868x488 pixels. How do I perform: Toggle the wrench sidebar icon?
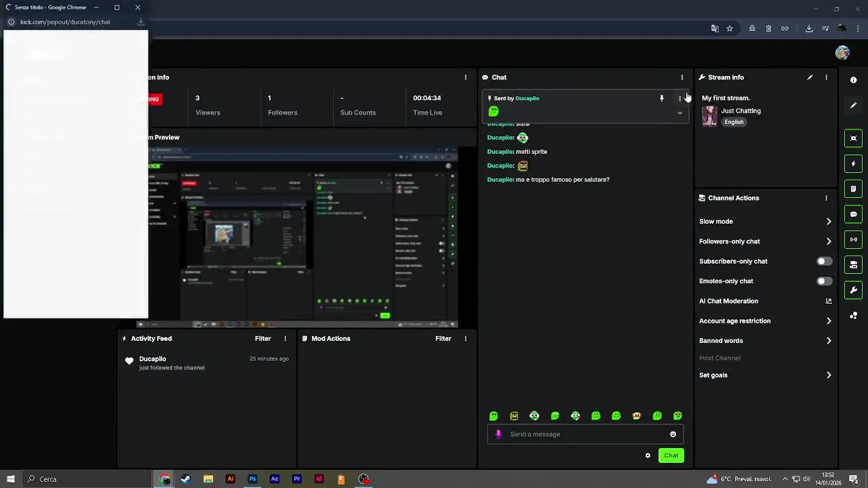click(853, 290)
